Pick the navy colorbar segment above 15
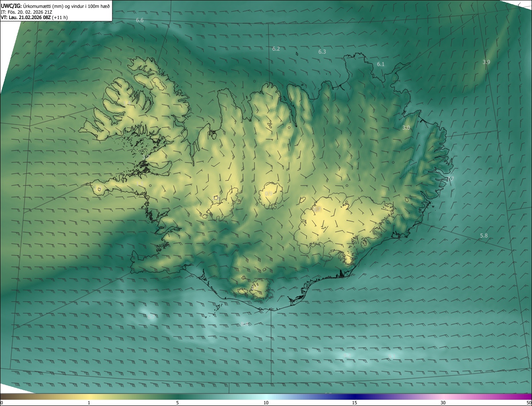Screen dimensions: 532x406 (355, 396)
